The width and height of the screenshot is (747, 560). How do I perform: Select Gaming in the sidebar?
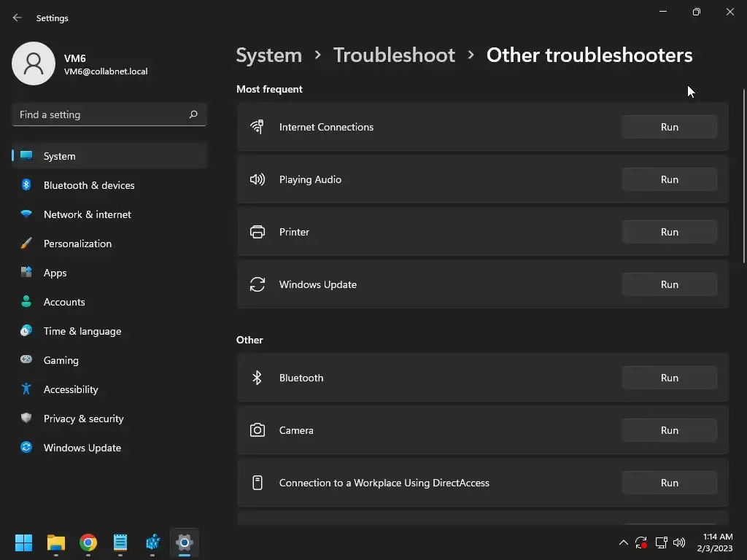(x=109, y=360)
